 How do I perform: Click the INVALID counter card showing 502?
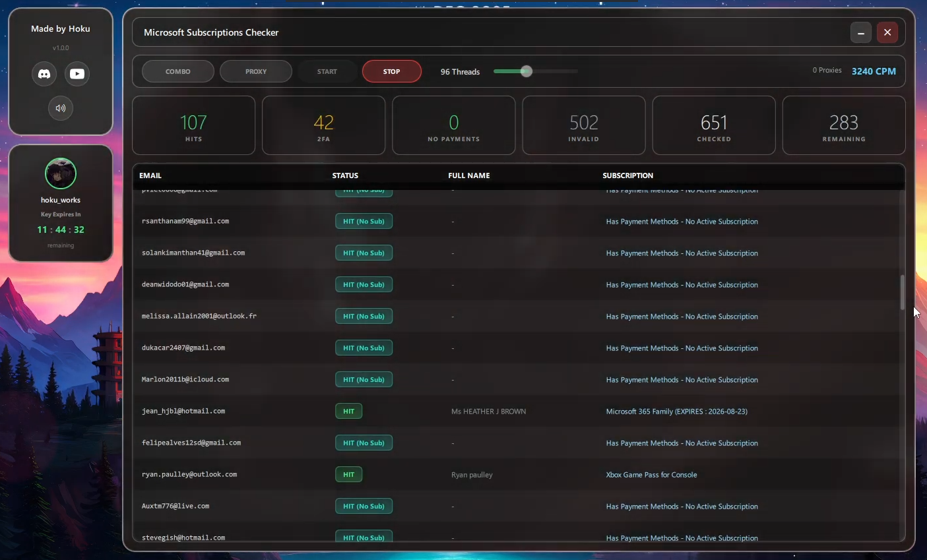(x=583, y=125)
